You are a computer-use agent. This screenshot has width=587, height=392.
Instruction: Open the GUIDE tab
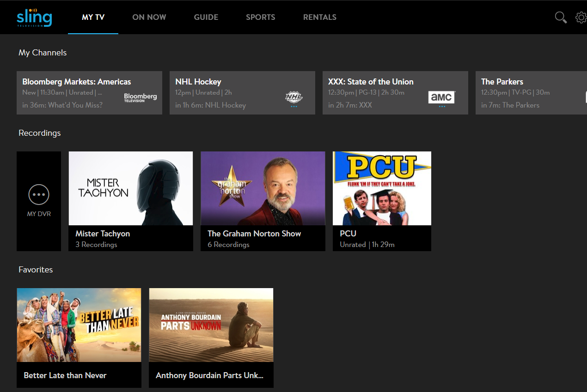click(206, 18)
